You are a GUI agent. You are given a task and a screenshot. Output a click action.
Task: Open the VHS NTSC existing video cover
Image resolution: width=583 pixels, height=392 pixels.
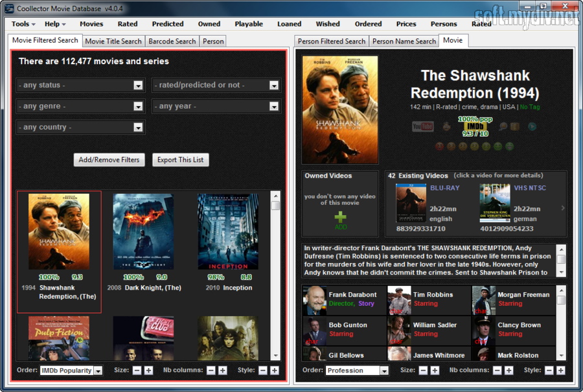click(495, 203)
